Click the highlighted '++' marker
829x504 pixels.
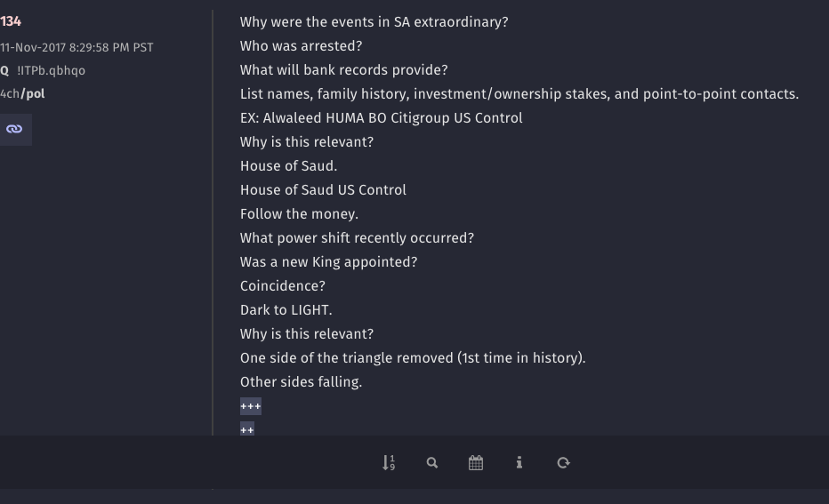tap(247, 429)
